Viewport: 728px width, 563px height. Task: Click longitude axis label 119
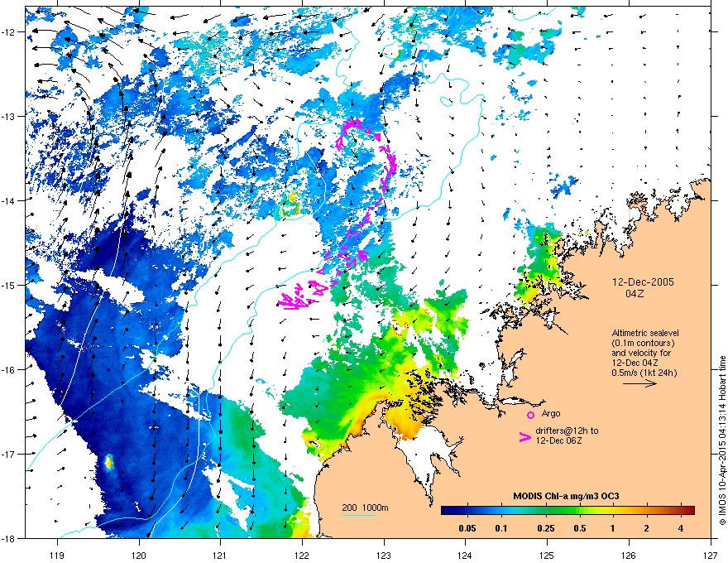click(58, 555)
